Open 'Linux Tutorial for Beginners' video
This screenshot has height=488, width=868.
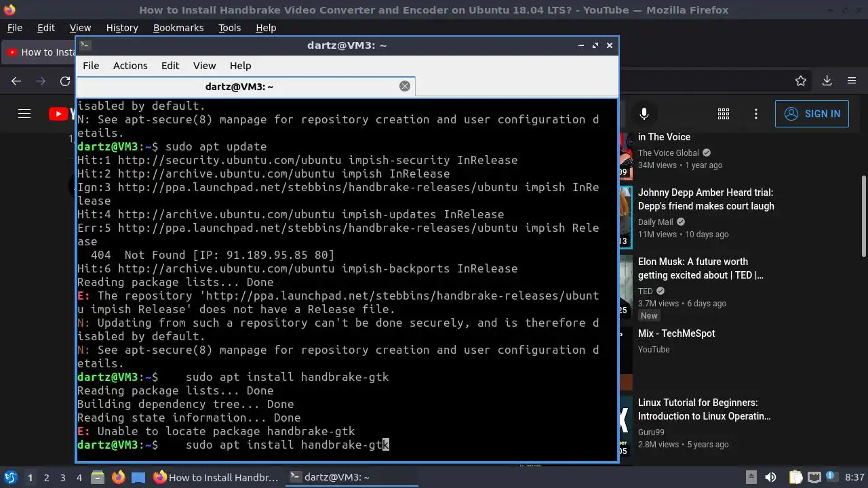(x=705, y=409)
